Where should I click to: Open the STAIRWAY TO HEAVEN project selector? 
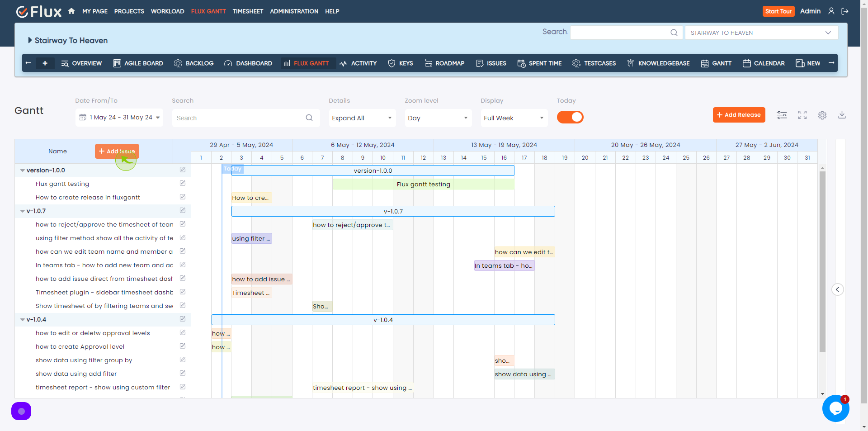click(761, 33)
